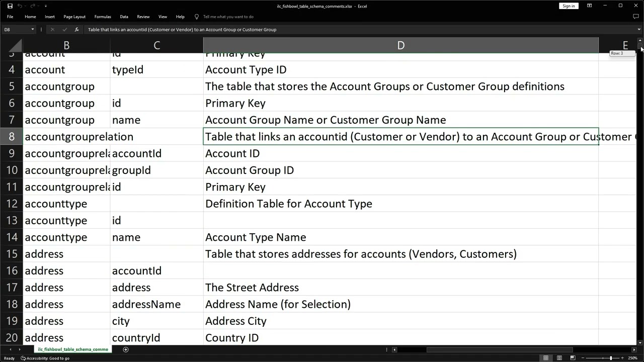644x362 pixels.
Task: Select column B header
Action: pyautogui.click(x=66, y=45)
